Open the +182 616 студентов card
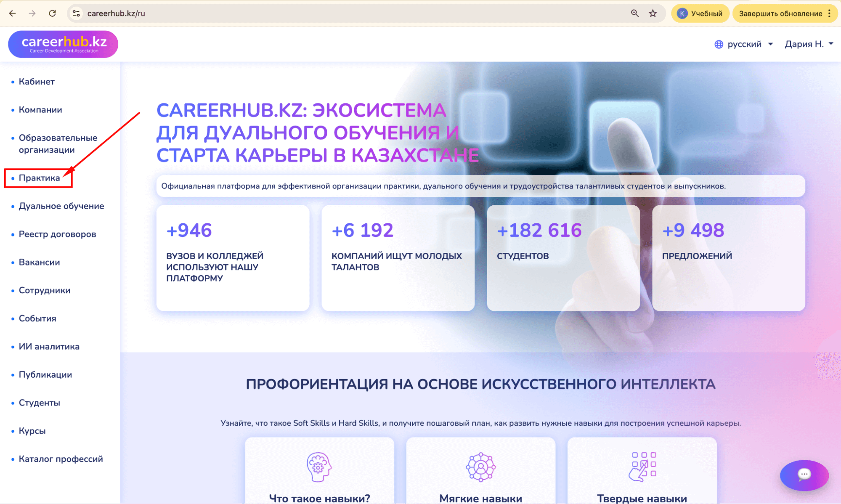The width and height of the screenshot is (841, 504). [563, 258]
